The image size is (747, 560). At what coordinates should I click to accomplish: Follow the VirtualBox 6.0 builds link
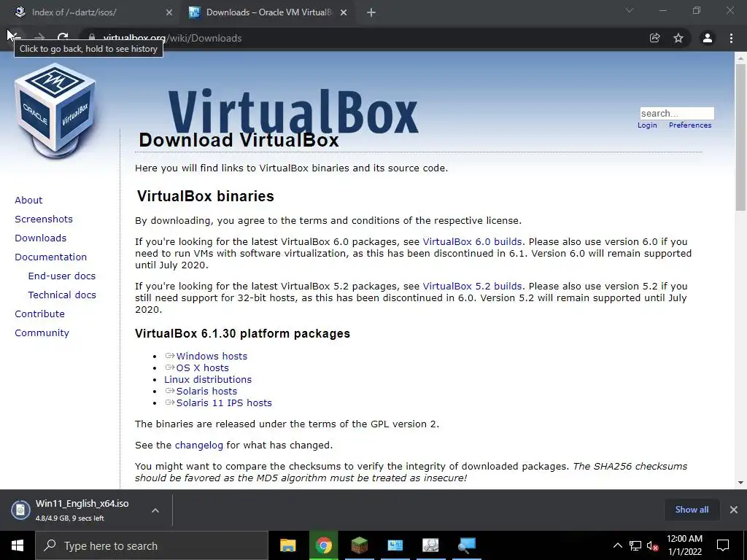point(472,241)
